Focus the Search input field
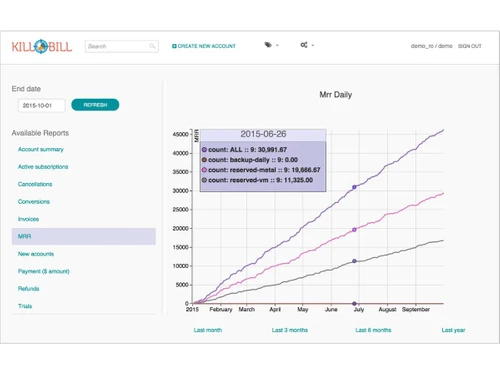This screenshot has width=500, height=375. pyautogui.click(x=122, y=46)
